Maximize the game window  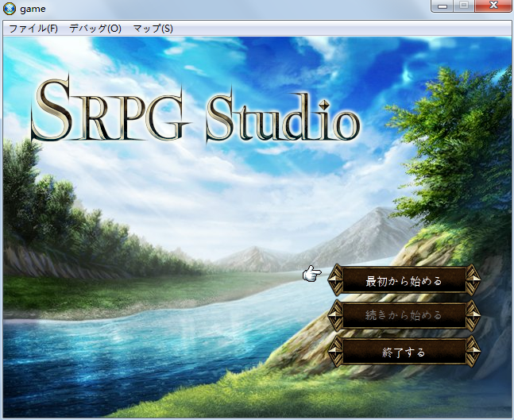[x=463, y=6]
